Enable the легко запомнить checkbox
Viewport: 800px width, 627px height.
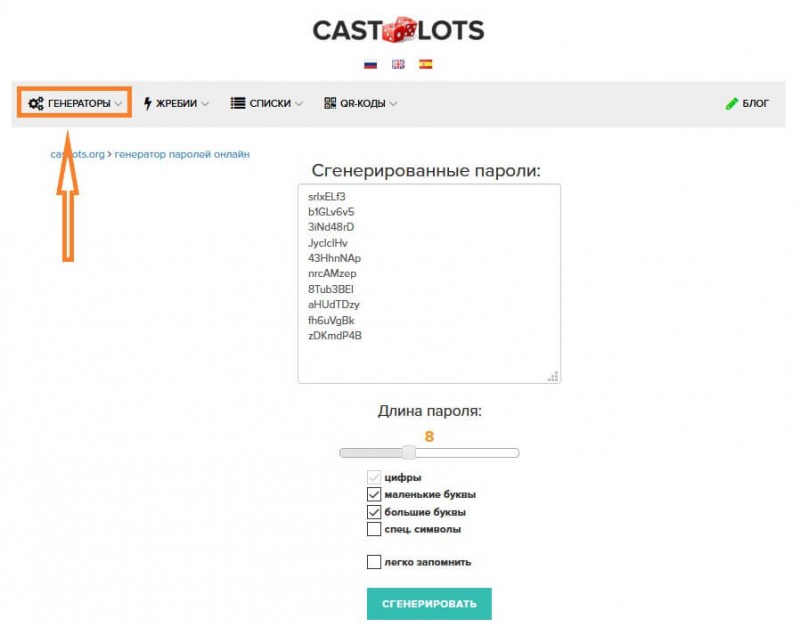coord(374,562)
